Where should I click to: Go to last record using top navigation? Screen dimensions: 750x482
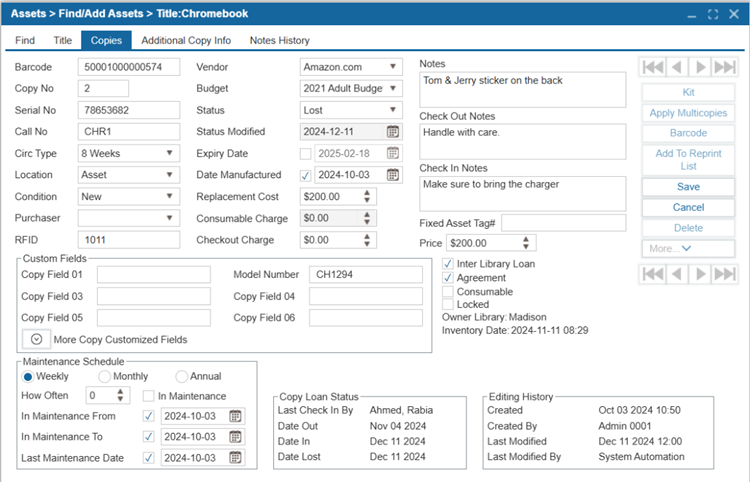pyautogui.click(x=725, y=67)
